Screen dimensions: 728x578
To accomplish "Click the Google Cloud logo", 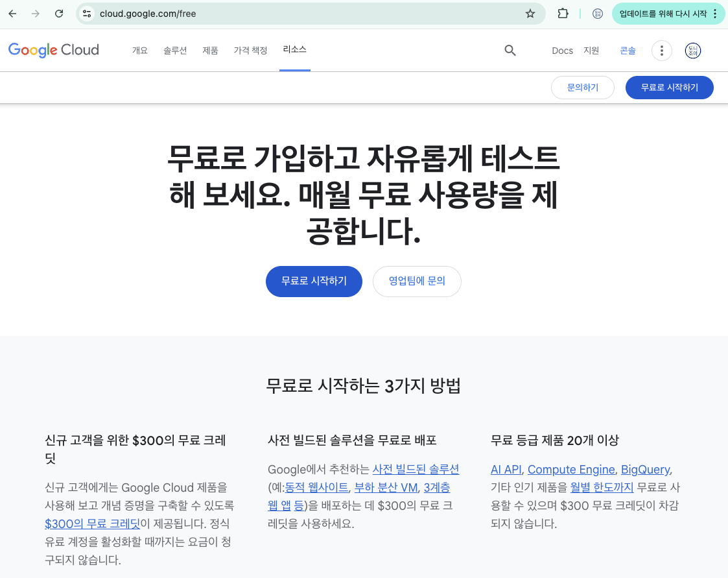I will [x=53, y=50].
